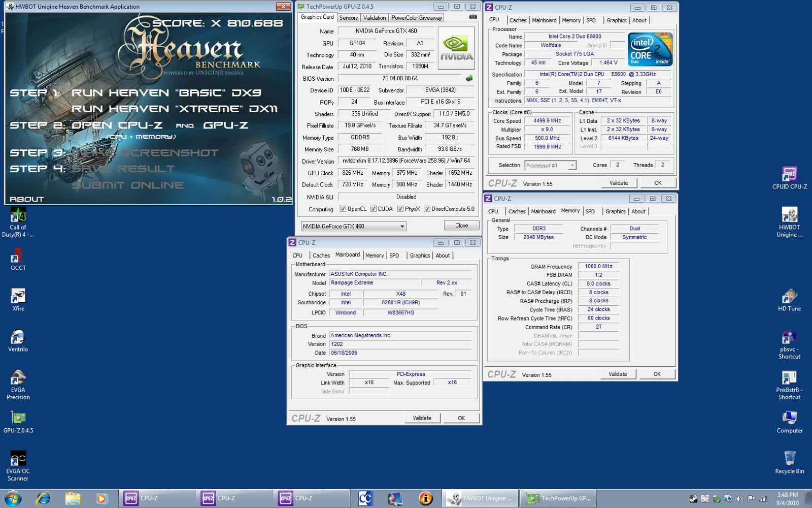Launch EVGA Precision desktop icon
The image size is (812, 508).
(x=18, y=385)
